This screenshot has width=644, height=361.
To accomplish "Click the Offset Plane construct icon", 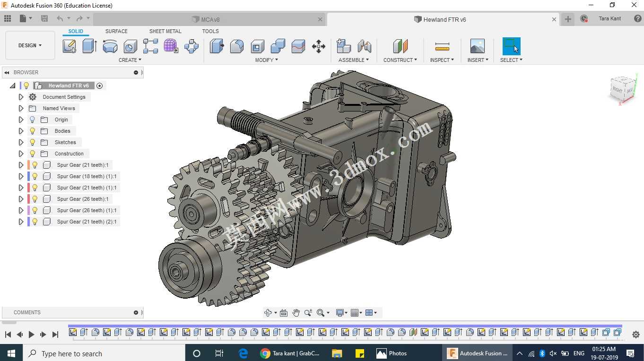I will point(400,46).
